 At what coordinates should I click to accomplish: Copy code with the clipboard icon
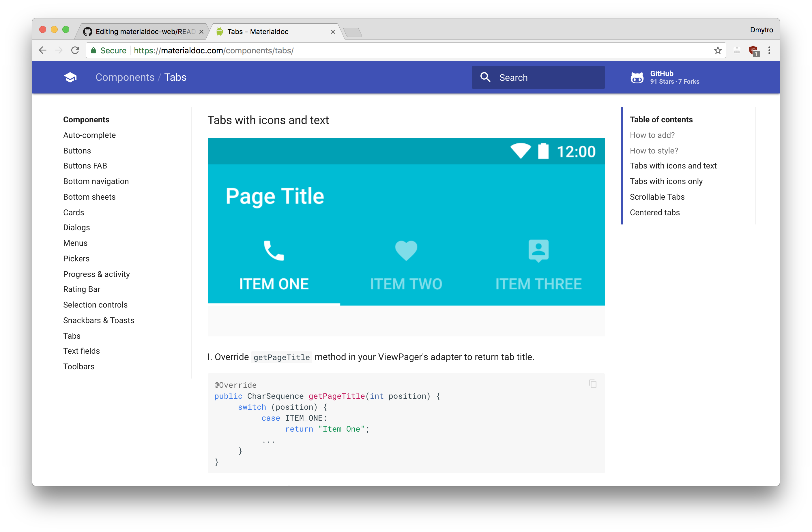pyautogui.click(x=593, y=384)
